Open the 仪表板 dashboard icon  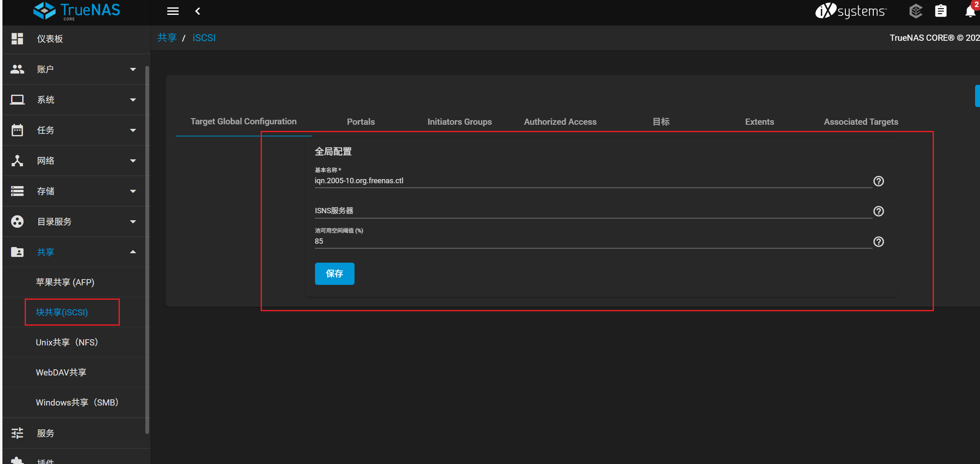click(x=17, y=39)
